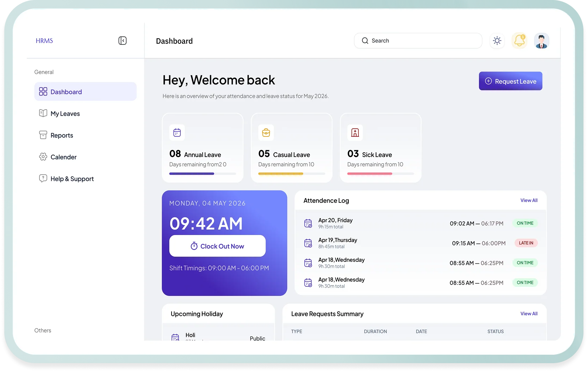588x372 pixels.
Task: Click Clock Out Now button
Action: click(217, 246)
